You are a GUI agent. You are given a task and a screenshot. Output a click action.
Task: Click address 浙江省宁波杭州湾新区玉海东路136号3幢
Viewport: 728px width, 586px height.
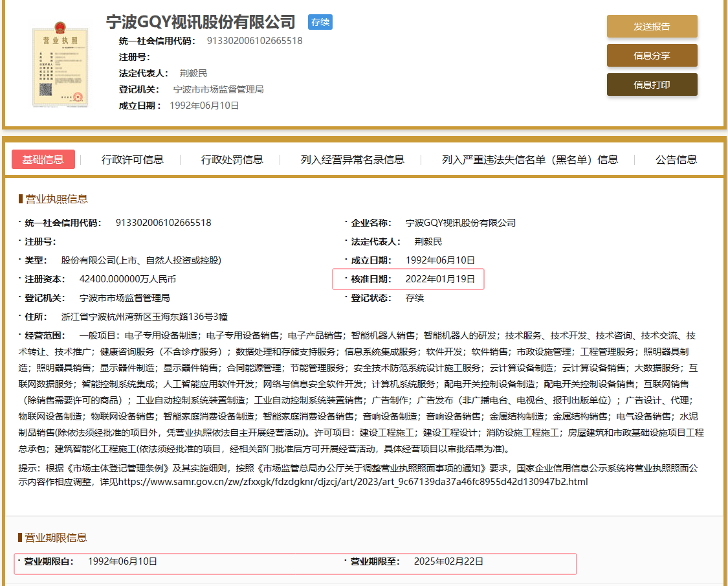pos(144,317)
